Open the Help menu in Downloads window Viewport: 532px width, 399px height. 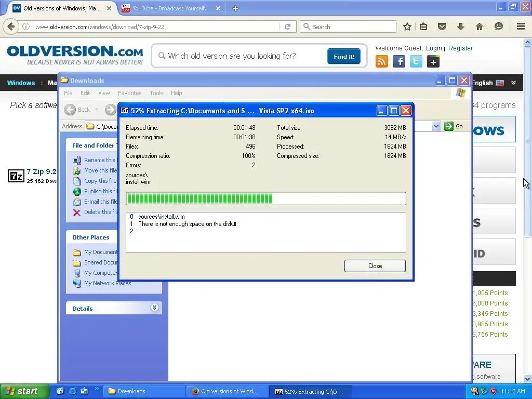point(177,93)
